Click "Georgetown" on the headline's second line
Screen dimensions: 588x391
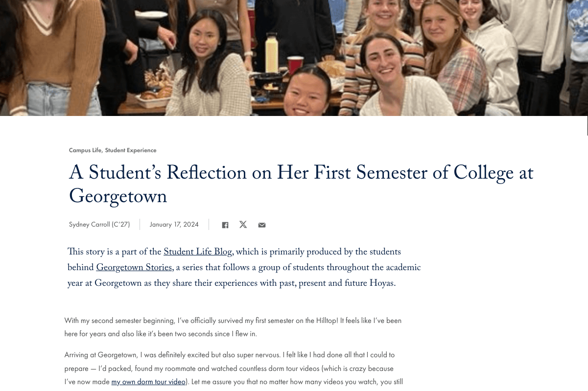(x=118, y=197)
